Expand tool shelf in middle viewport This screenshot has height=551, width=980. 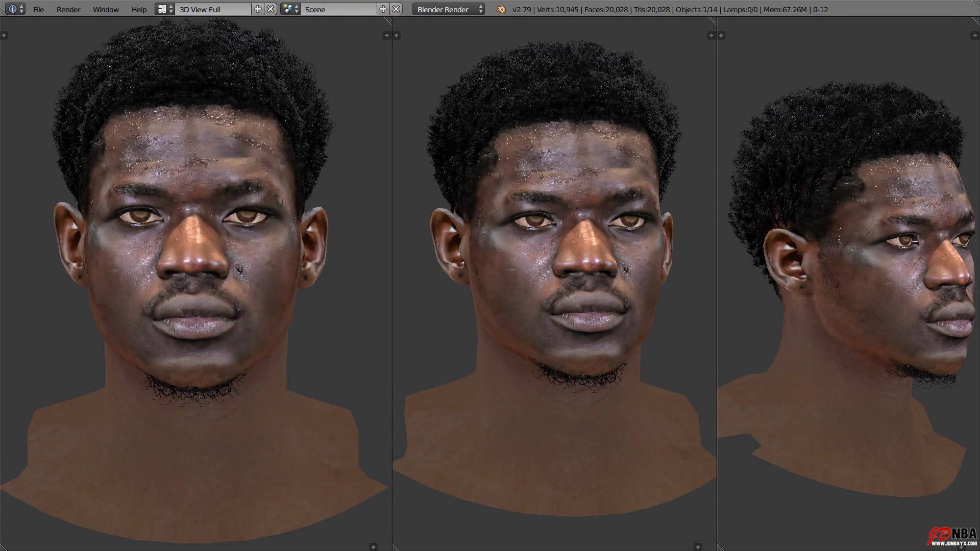click(397, 35)
